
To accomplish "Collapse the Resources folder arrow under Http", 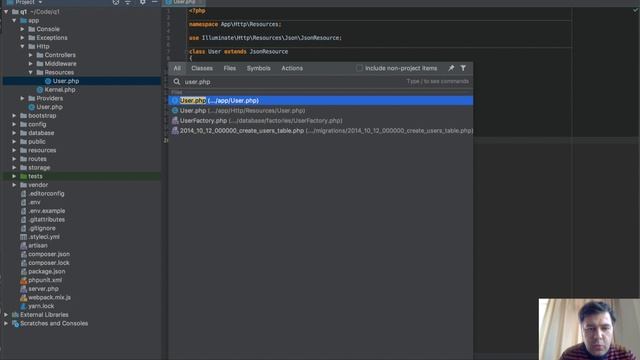I will pyautogui.click(x=31, y=72).
